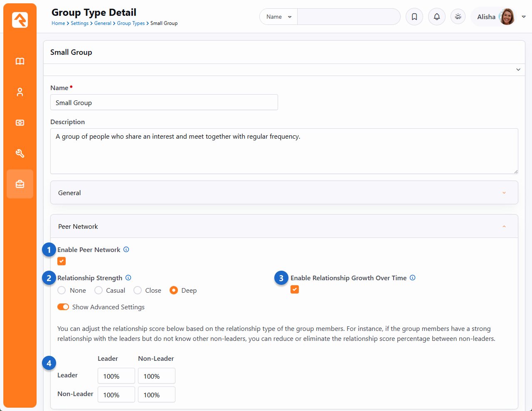Click the Rock logo icon in sidebar
532x411 pixels.
coord(20,20)
